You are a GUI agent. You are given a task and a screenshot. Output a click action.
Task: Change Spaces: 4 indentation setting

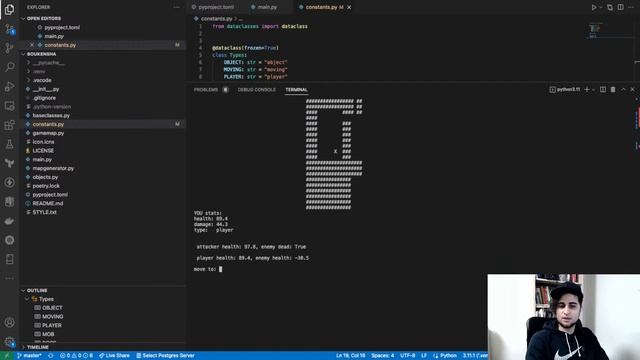pos(382,356)
